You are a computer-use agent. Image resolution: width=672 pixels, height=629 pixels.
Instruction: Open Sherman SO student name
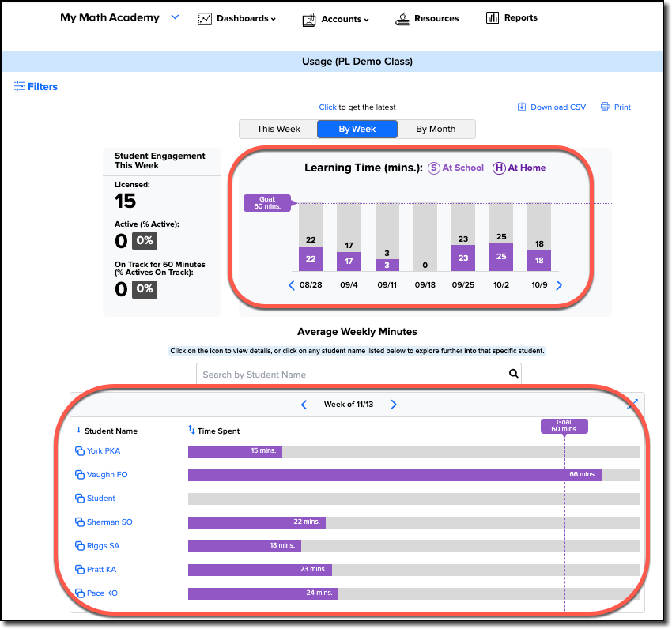pos(110,522)
